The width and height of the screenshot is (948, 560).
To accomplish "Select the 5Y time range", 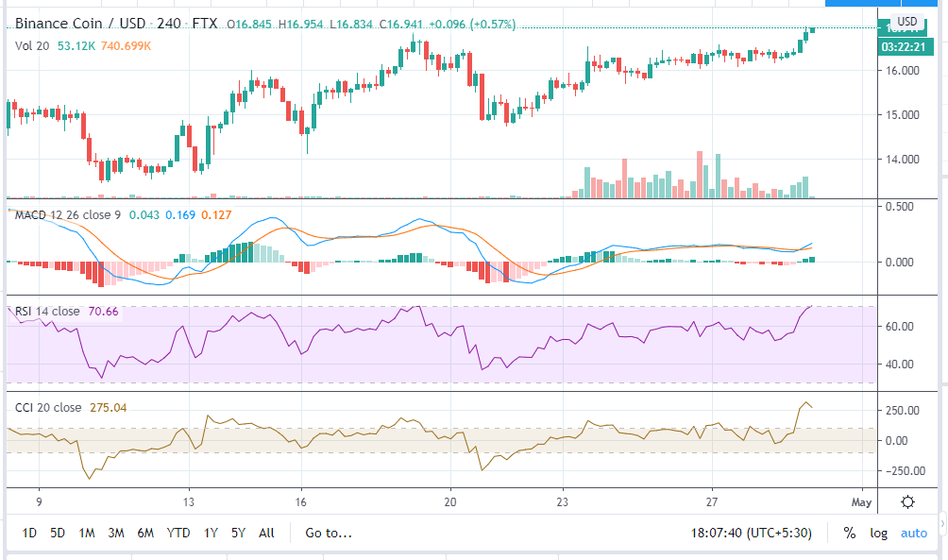I will click(x=238, y=533).
